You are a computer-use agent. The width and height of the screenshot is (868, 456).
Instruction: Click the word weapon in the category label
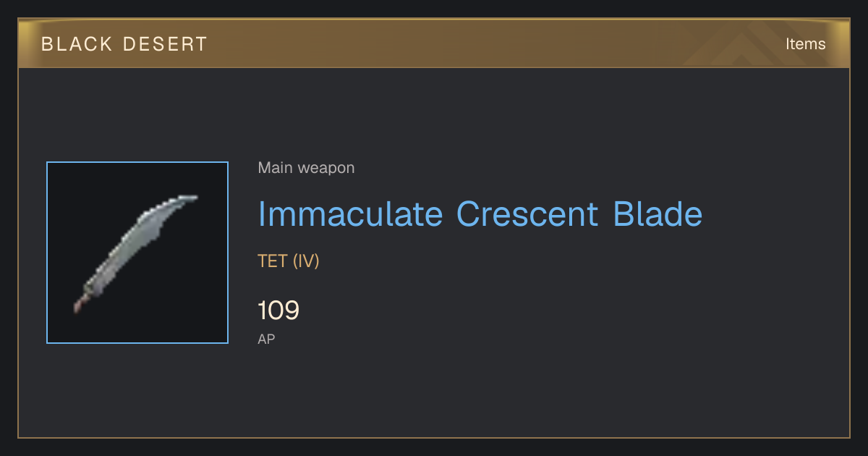click(x=326, y=169)
